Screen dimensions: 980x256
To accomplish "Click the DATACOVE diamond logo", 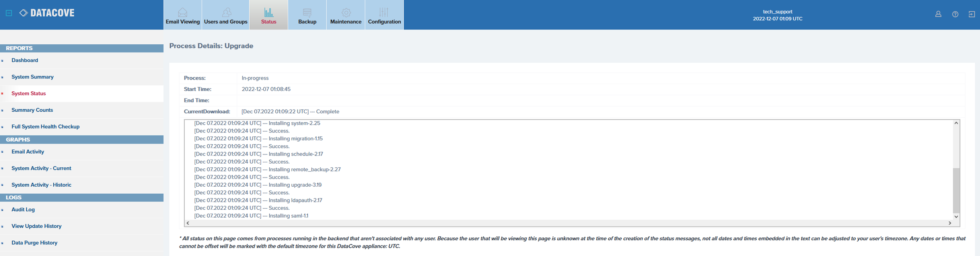I will click(x=24, y=13).
